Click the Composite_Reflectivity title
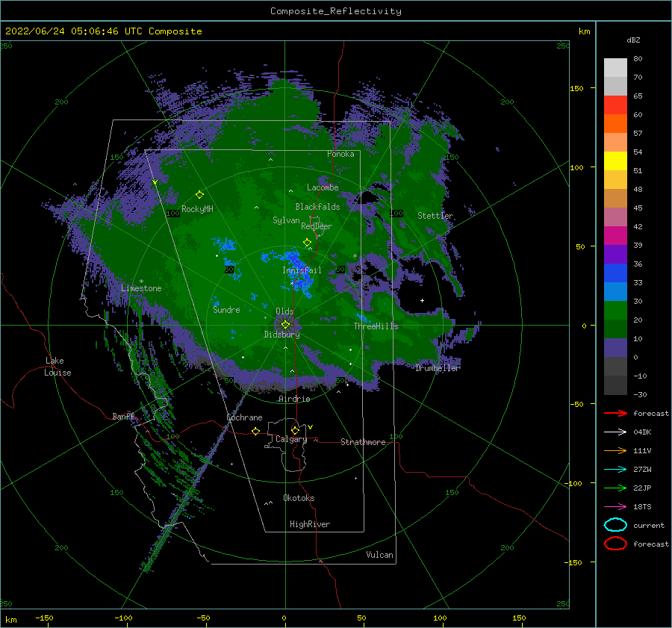Image resolution: width=672 pixels, height=628 pixels. [336, 11]
